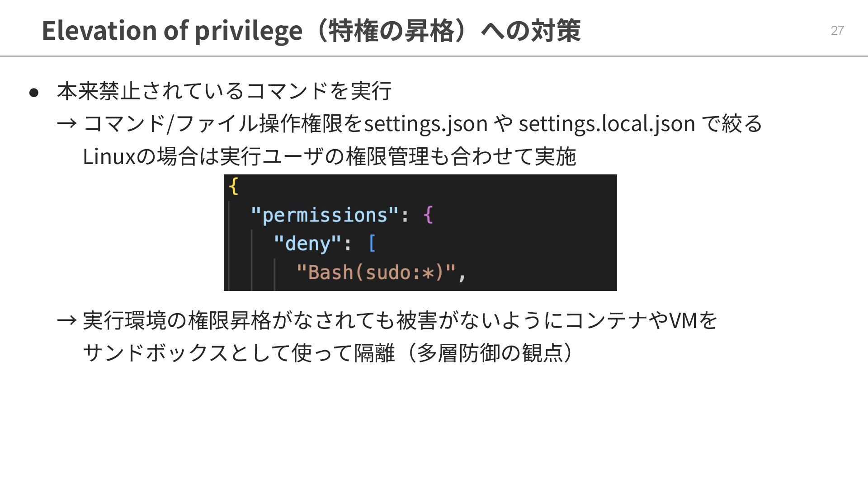Click the page number 27

click(837, 30)
